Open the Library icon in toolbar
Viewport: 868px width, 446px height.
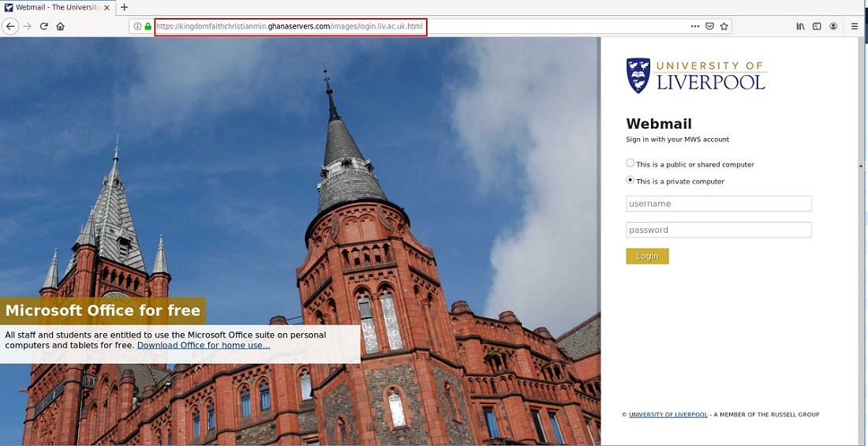[800, 26]
